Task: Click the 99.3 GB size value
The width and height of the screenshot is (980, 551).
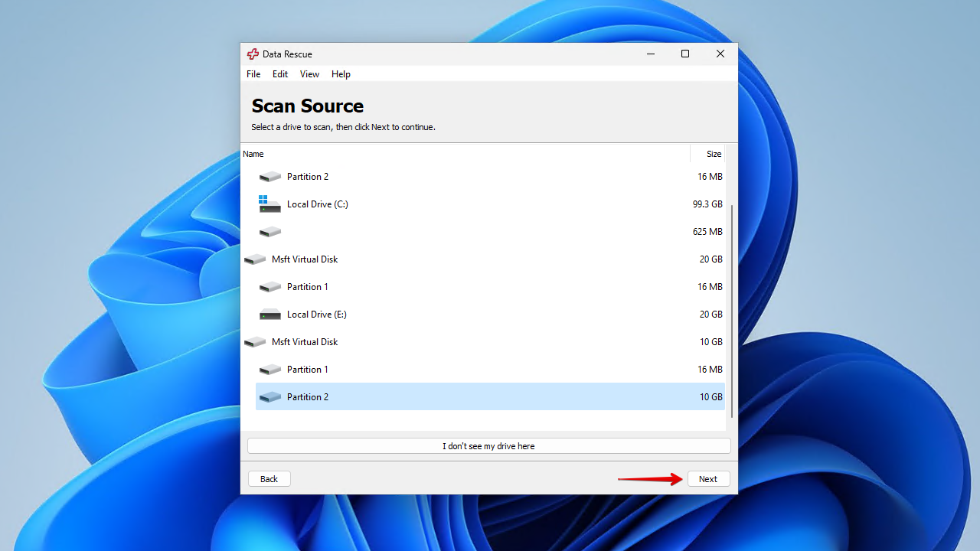Action: pyautogui.click(x=707, y=204)
